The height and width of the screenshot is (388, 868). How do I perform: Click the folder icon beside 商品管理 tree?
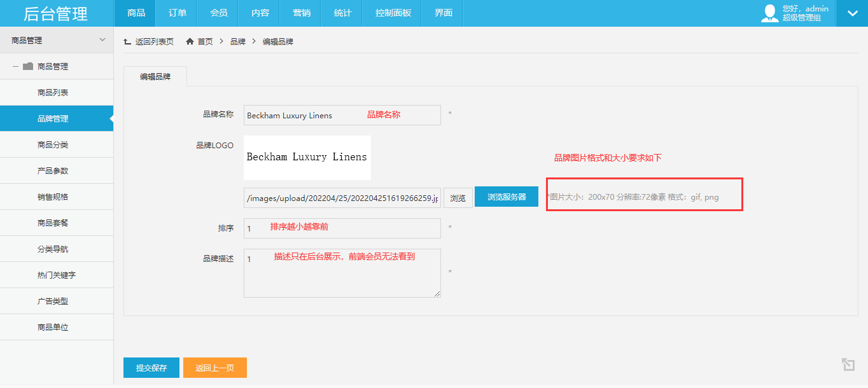(28, 66)
